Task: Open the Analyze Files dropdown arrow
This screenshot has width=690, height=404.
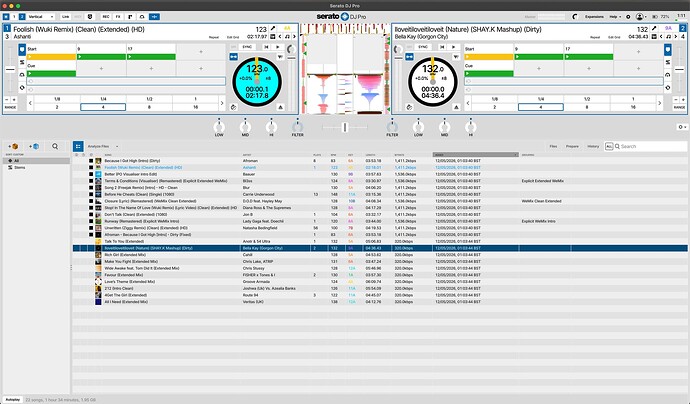Action: pyautogui.click(x=117, y=146)
